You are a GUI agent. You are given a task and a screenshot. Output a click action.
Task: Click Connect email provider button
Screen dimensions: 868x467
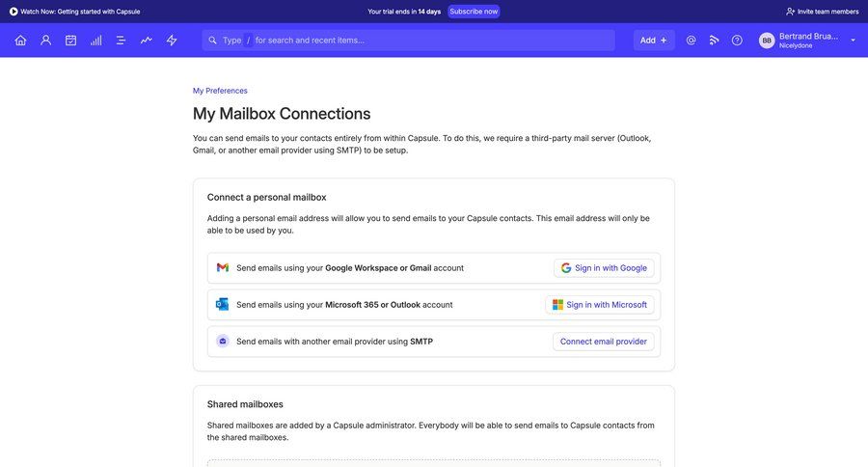603,342
